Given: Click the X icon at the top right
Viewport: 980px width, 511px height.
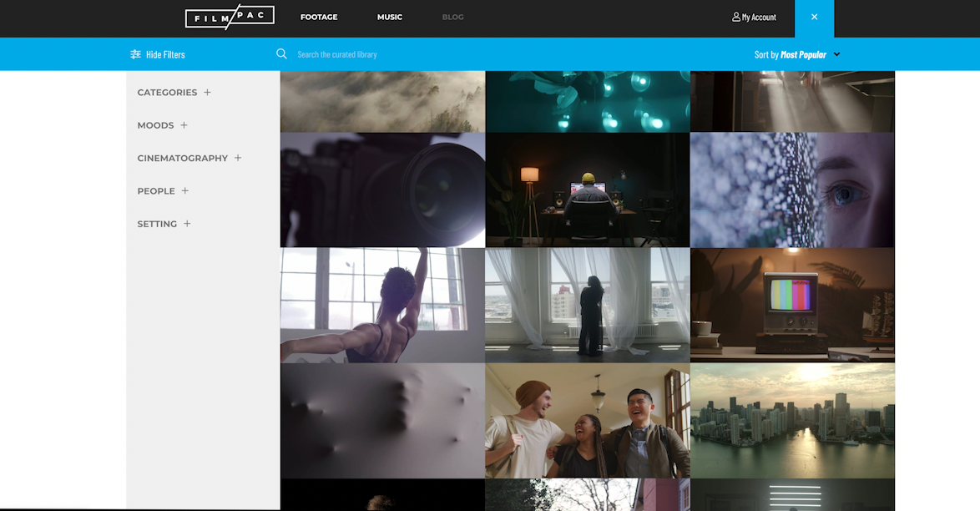Looking at the screenshot, I should (814, 17).
